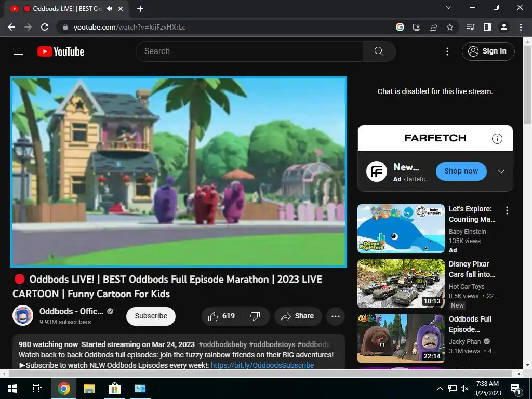Open File Explorer from the taskbar

[89, 389]
